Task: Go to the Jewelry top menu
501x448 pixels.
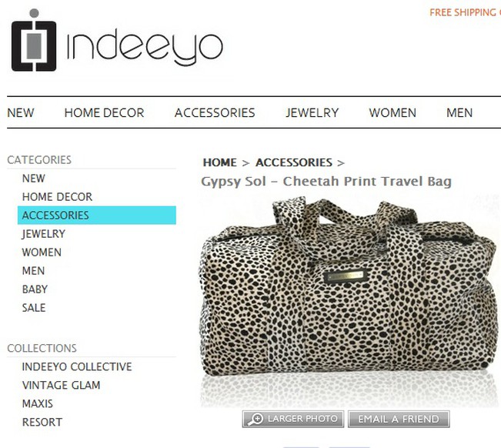Action: coord(312,112)
